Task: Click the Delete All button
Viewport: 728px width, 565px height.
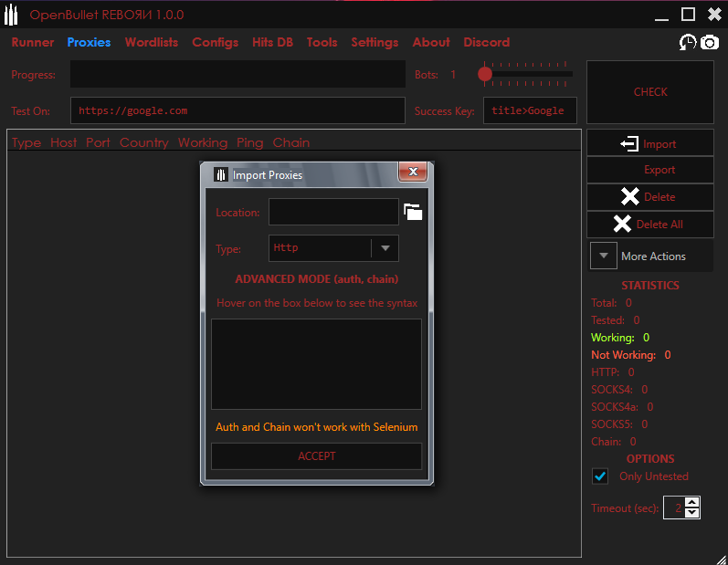Action: pyautogui.click(x=650, y=225)
